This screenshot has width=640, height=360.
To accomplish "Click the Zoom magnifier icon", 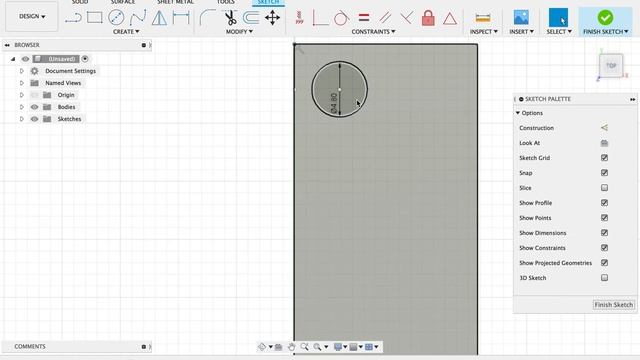I will pyautogui.click(x=304, y=347).
